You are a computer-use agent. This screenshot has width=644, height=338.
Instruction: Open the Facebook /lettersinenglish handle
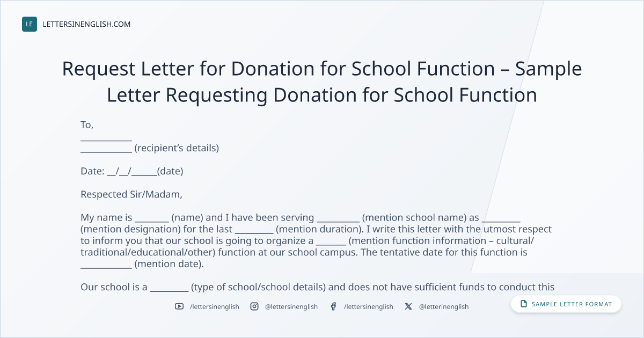[x=368, y=306]
